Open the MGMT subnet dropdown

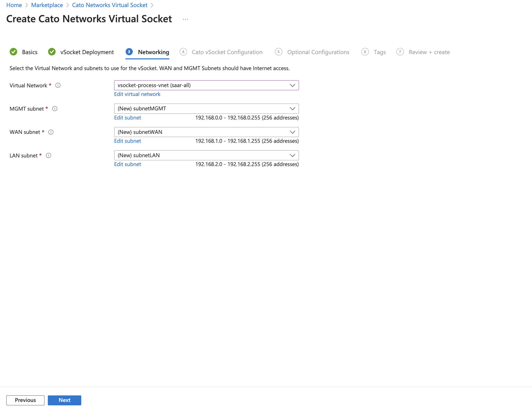(292, 109)
